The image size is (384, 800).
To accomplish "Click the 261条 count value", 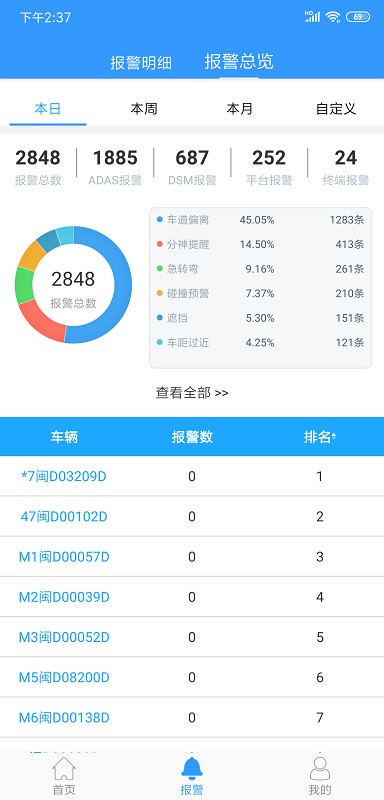I will click(350, 269).
